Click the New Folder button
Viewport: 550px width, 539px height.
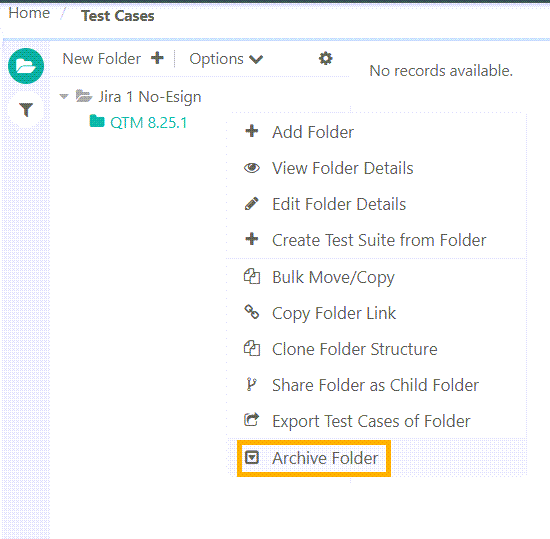(113, 59)
